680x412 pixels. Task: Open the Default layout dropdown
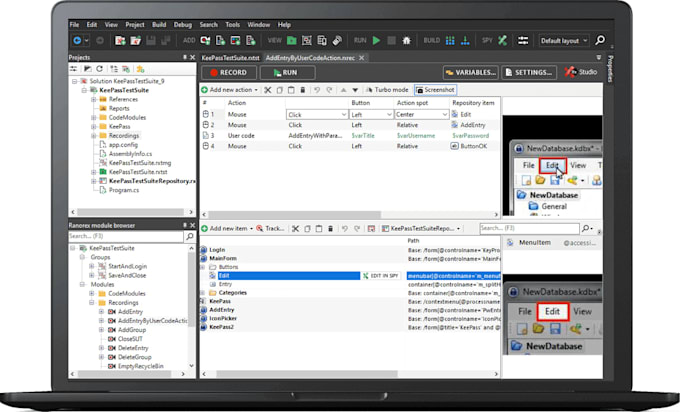563,41
